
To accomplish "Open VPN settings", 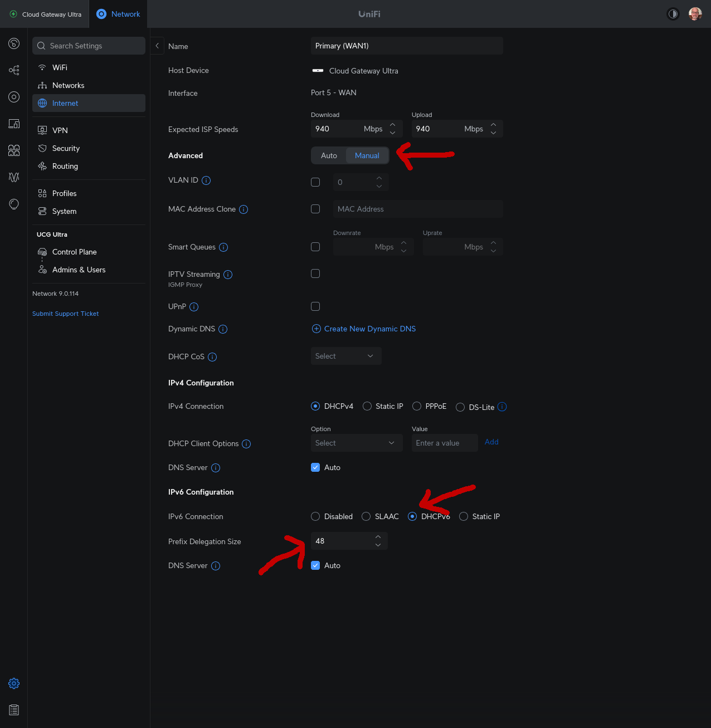I will 89,130.
